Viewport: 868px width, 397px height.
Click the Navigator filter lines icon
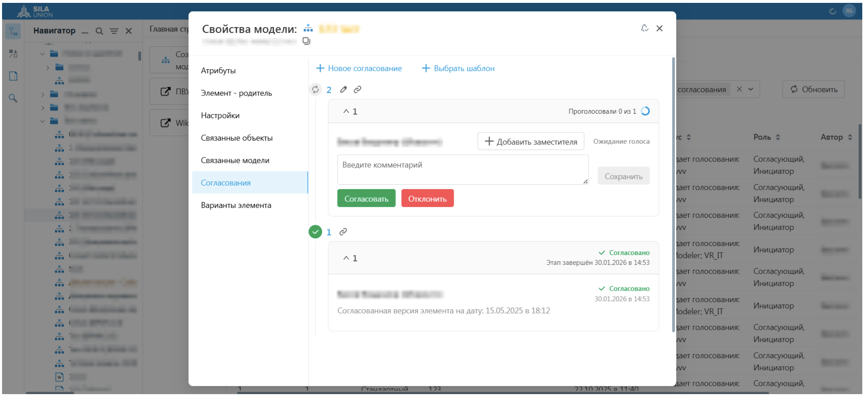tap(114, 31)
